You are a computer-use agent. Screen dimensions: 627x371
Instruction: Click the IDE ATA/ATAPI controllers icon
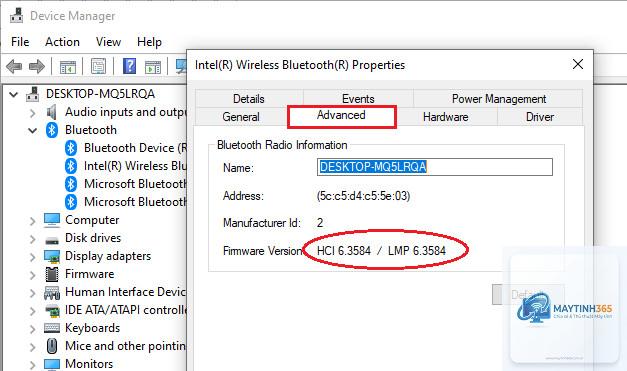(52, 310)
